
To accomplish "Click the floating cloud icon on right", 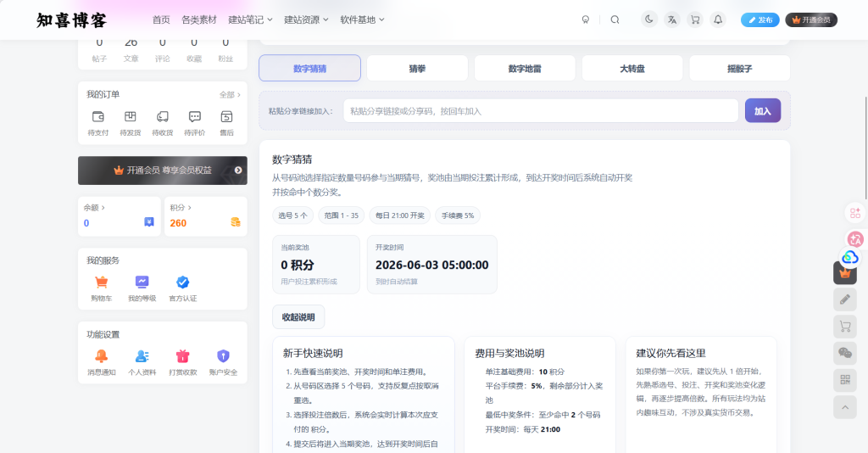I will [x=849, y=257].
